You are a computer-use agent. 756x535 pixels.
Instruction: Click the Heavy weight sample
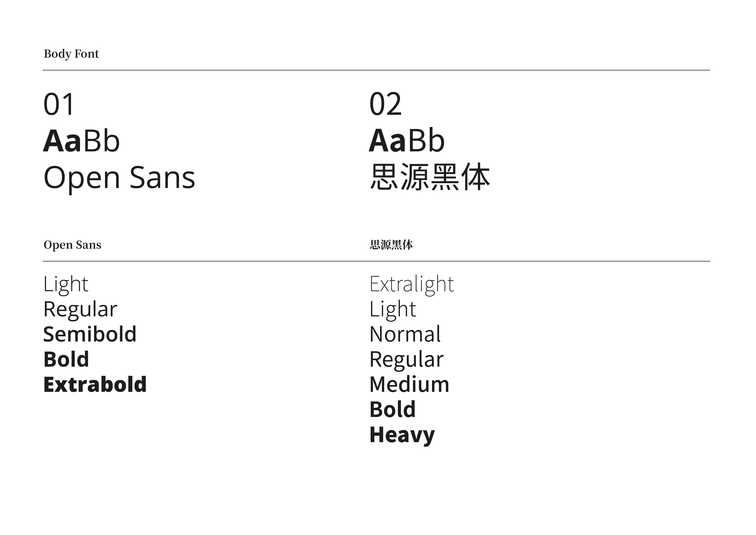[x=402, y=435]
